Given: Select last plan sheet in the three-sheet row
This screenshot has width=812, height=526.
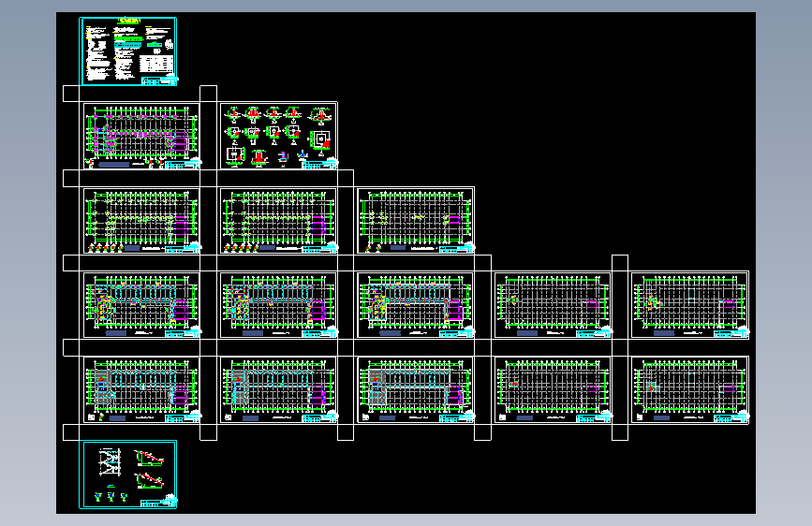Looking at the screenshot, I should 416,221.
